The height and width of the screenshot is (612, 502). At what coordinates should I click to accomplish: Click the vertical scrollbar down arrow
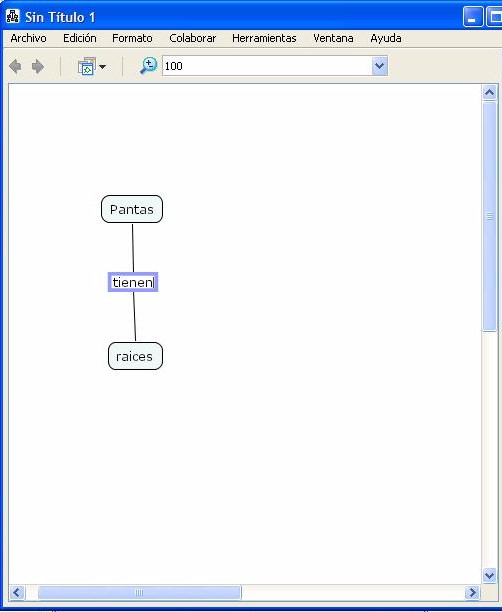(490, 575)
